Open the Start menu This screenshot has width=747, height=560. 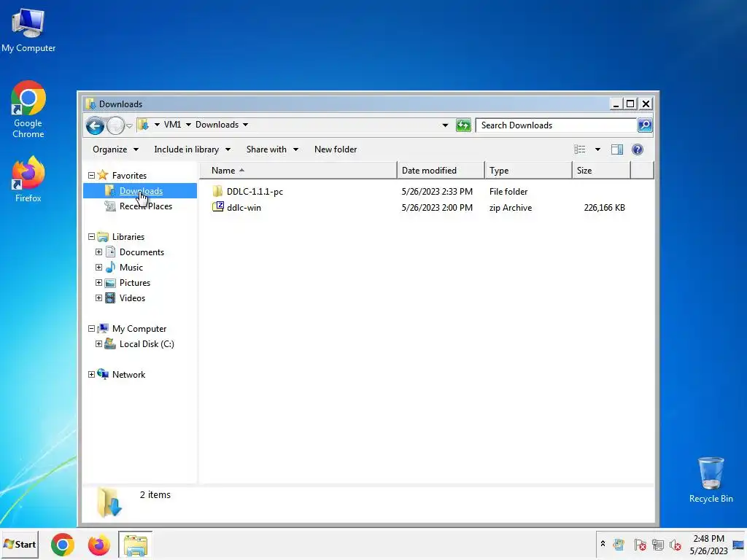coord(20,544)
